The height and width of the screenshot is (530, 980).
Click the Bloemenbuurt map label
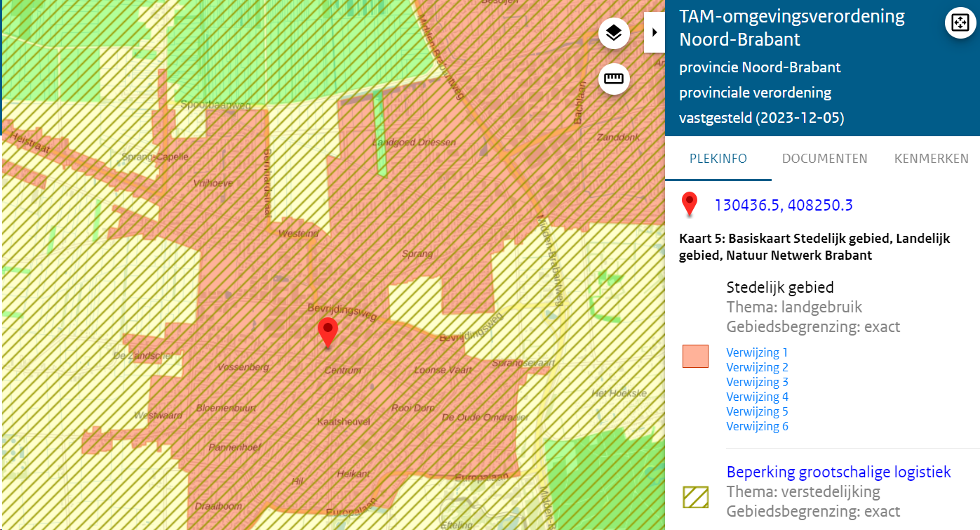click(226, 408)
